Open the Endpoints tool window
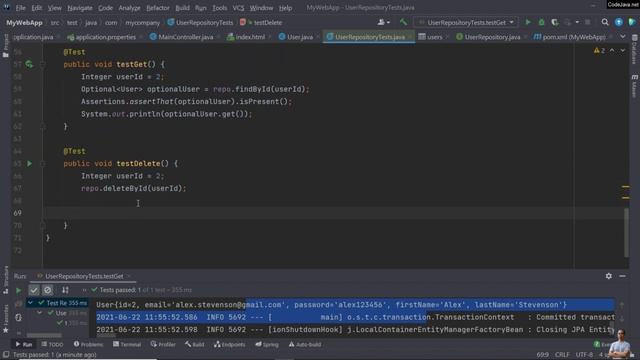This screenshot has height=360, width=640. (229, 344)
